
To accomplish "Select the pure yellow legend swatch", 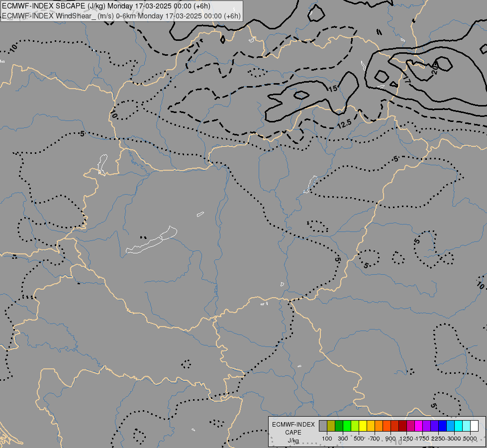I will 363,426.
